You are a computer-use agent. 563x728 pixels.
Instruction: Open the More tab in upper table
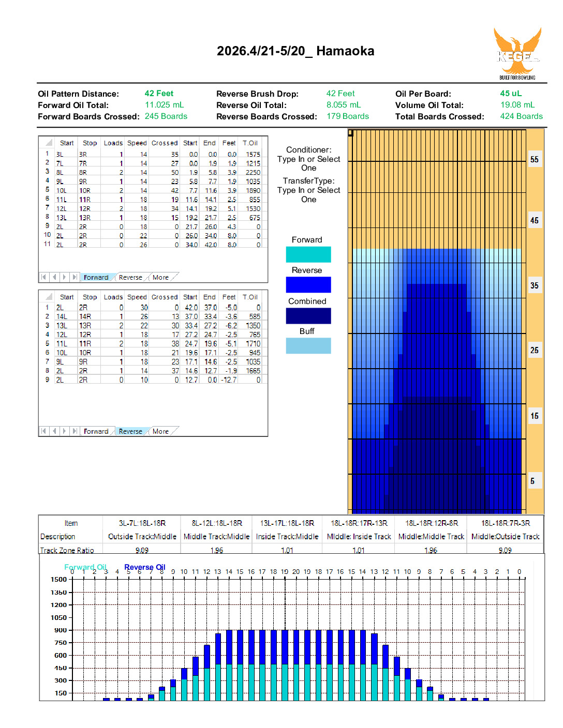[x=160, y=278]
